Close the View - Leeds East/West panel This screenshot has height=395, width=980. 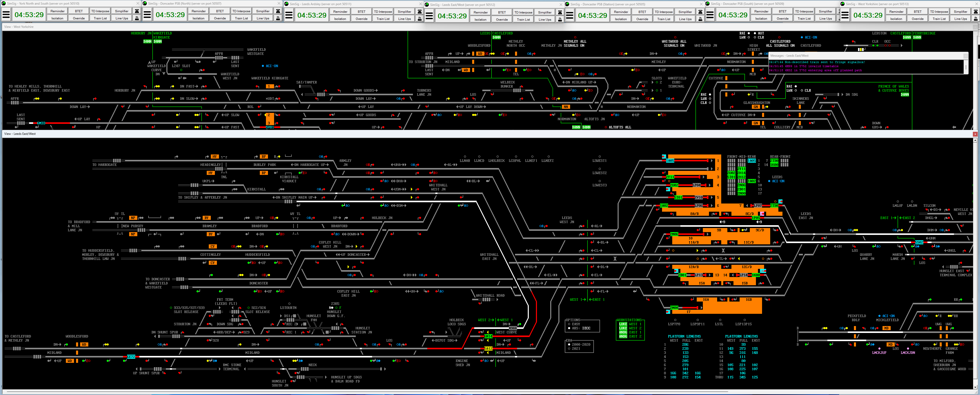(x=975, y=134)
